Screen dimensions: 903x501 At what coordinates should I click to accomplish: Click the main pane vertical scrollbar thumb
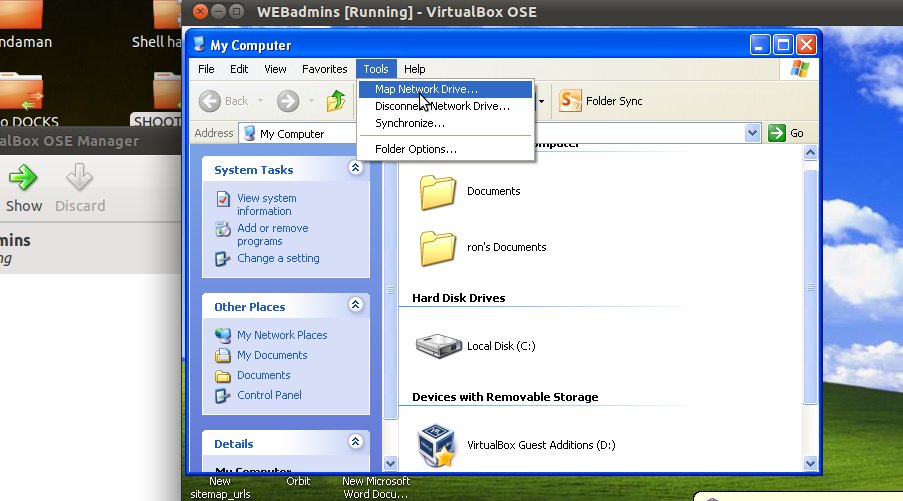pyautogui.click(x=810, y=287)
